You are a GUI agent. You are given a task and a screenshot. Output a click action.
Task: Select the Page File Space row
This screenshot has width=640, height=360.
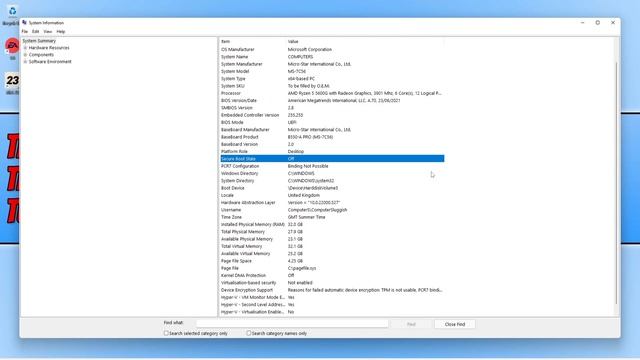[x=332, y=261]
